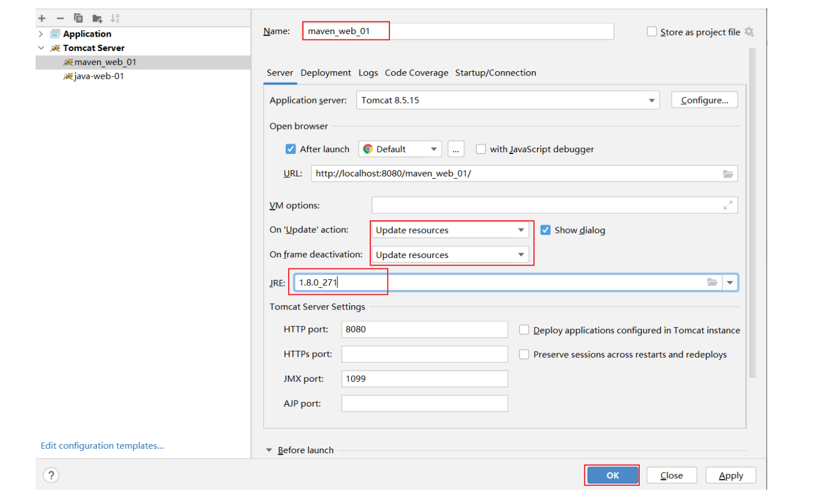
Task: Click the Configure... button
Action: point(704,100)
